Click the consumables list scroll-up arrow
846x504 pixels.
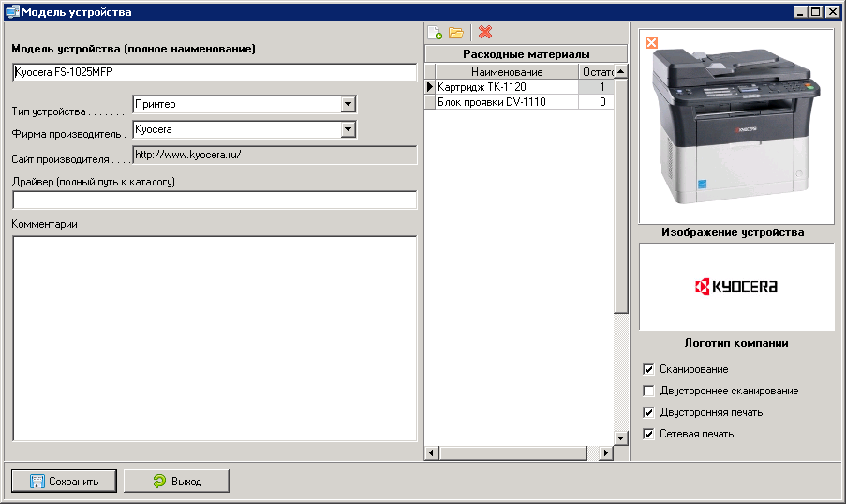tap(620, 71)
